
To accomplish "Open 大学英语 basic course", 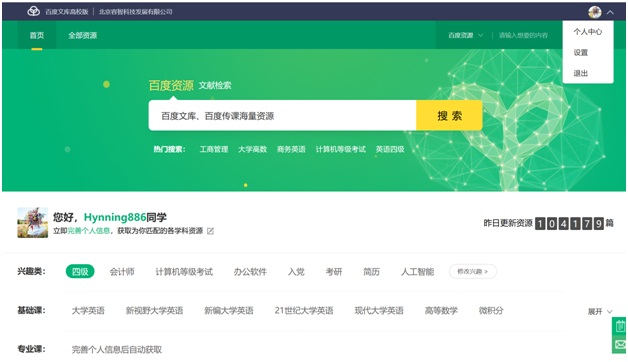I will (88, 311).
